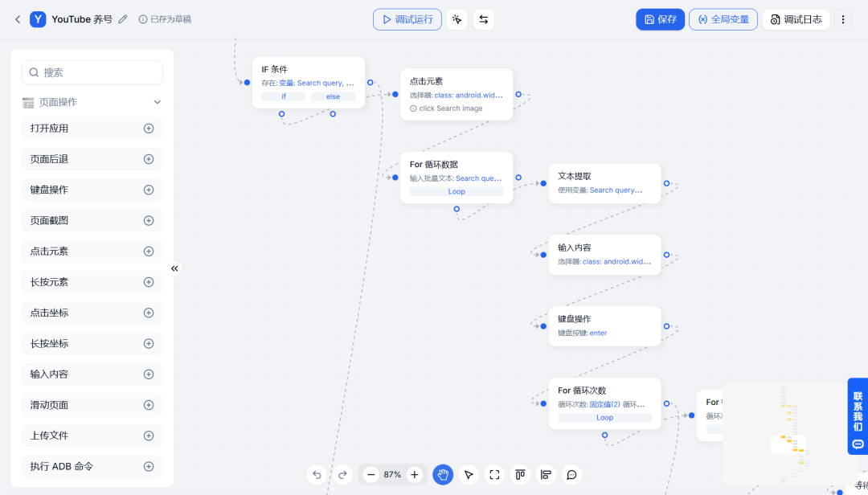The width and height of the screenshot is (868, 495).
Task: Focus the 搜索 search field
Action: (x=92, y=72)
